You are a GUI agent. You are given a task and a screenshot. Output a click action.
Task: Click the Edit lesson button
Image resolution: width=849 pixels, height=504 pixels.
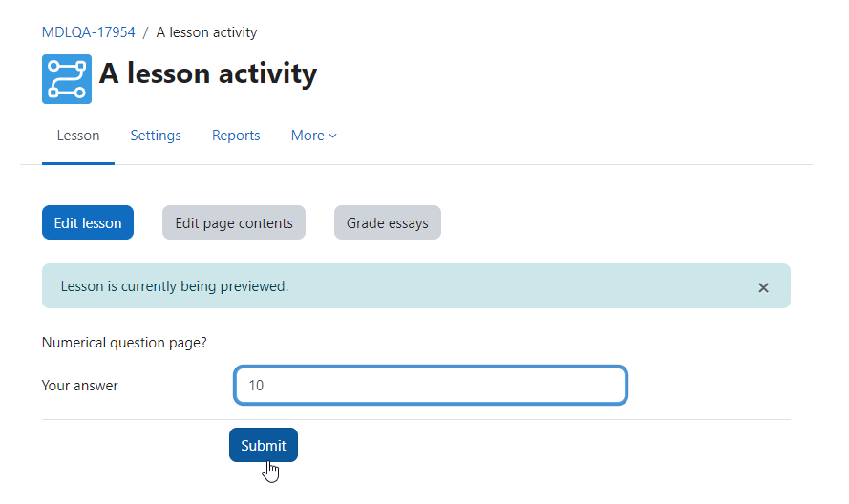coord(88,222)
